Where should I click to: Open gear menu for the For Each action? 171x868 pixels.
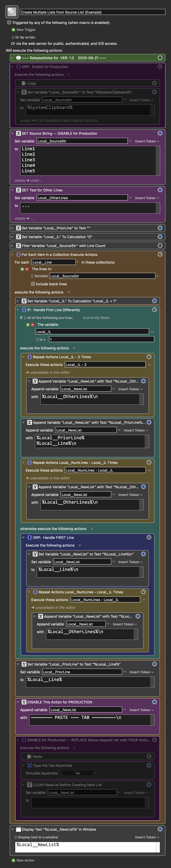tap(160, 254)
